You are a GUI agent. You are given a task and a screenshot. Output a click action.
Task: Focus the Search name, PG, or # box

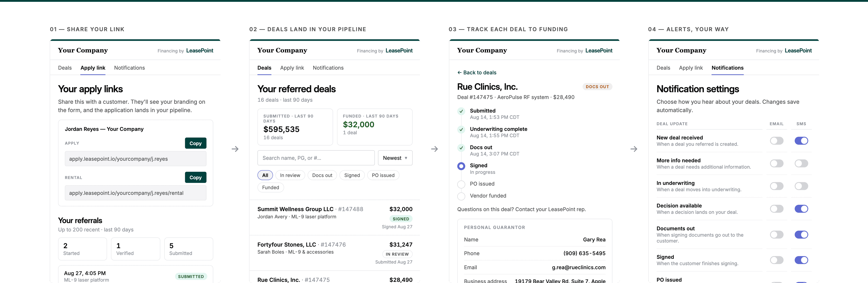point(316,158)
